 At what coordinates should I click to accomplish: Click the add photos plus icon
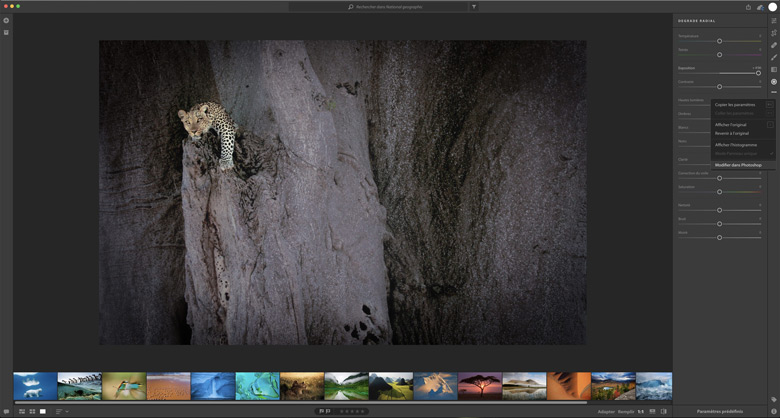(6, 20)
